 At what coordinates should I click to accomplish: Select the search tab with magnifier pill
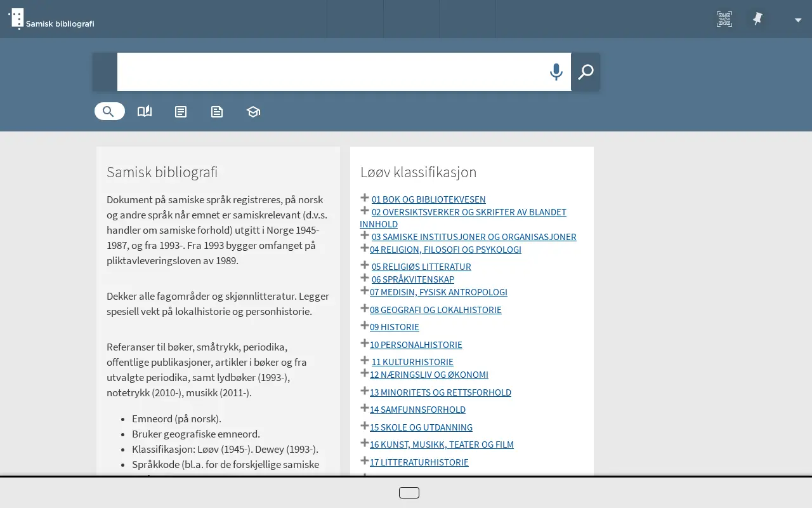(x=110, y=111)
